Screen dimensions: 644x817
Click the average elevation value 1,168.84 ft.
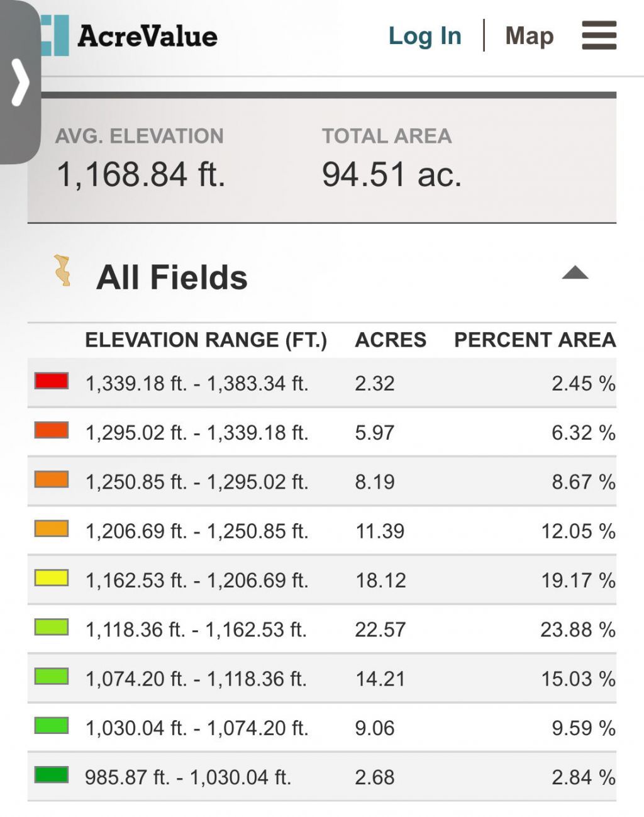(141, 174)
